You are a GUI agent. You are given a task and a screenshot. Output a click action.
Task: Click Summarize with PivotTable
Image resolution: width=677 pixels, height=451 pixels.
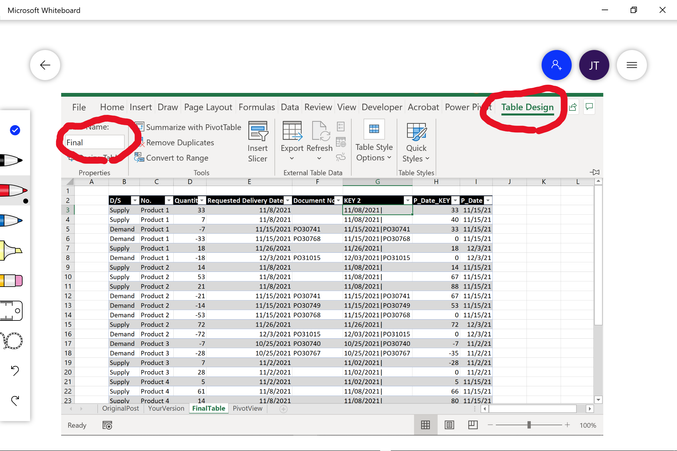188,127
